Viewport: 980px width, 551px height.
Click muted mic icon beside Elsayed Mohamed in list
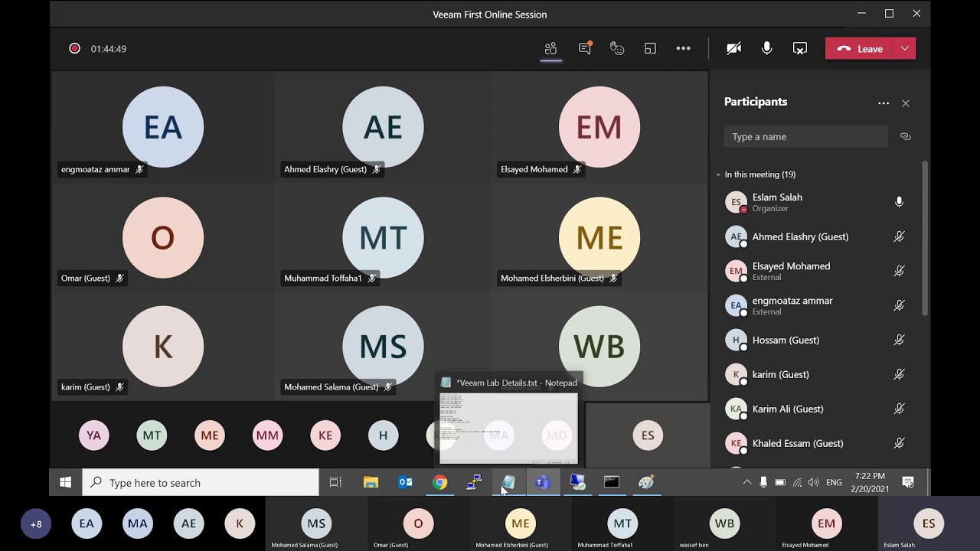coord(899,271)
